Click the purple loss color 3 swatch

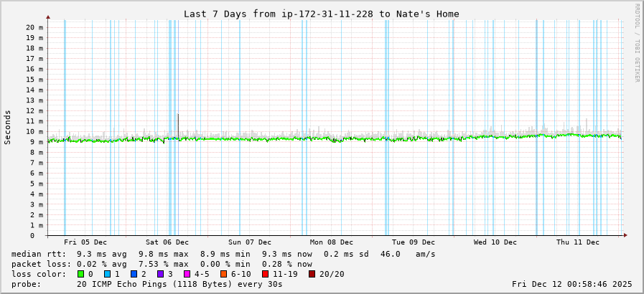160,274
